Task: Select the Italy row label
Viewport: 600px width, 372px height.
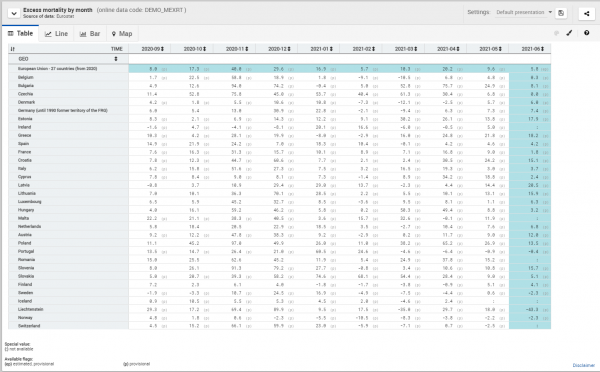Action: (x=22, y=168)
